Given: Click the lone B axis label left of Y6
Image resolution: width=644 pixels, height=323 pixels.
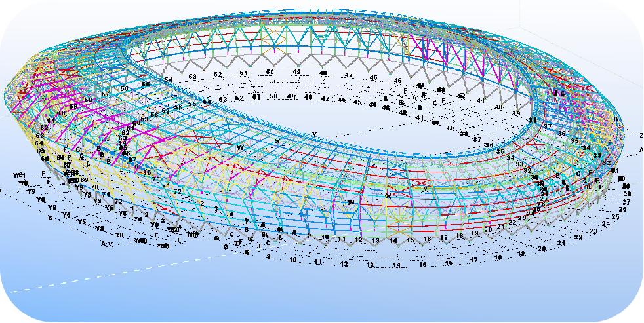Looking at the screenshot, I should pos(50,218).
